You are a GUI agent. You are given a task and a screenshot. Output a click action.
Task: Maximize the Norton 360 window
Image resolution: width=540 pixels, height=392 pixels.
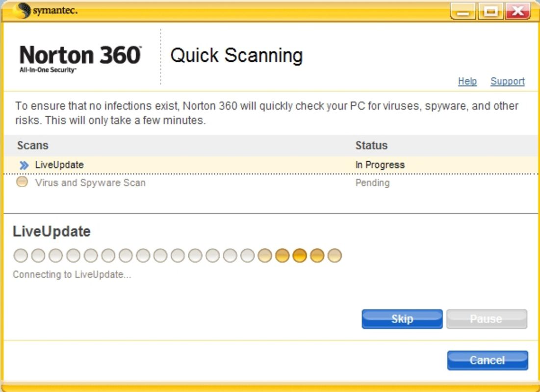[490, 11]
